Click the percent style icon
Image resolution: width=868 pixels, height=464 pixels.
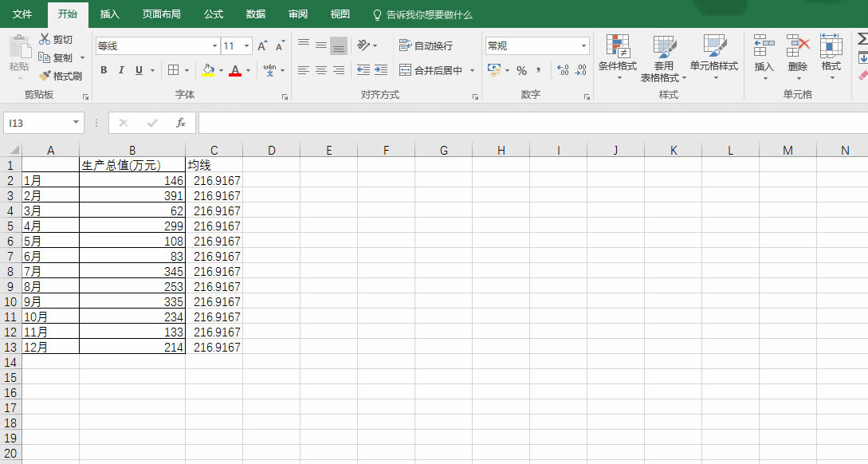(x=521, y=71)
